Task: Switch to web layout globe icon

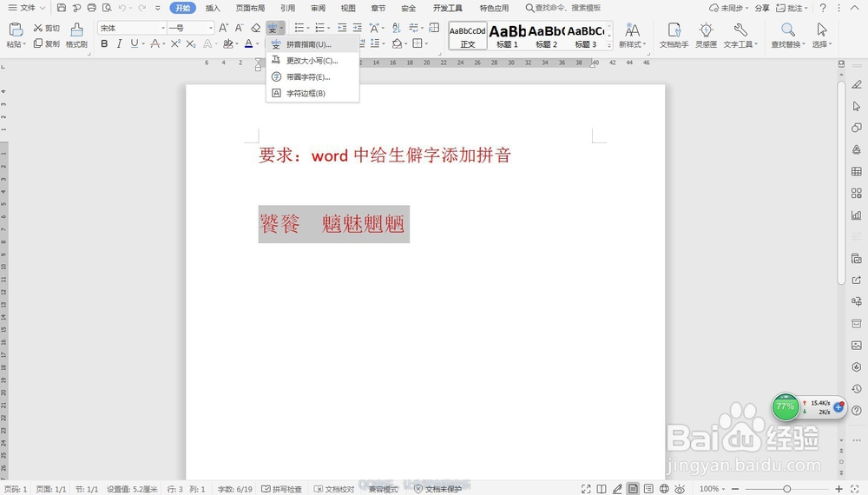Action: click(664, 489)
